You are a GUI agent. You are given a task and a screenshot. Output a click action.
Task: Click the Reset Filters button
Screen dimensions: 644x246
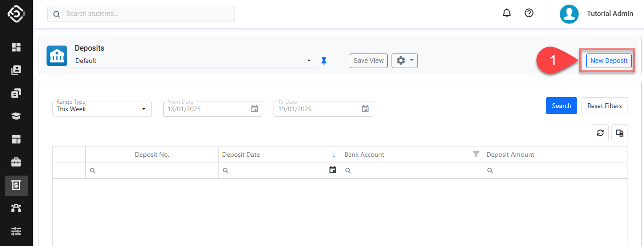coord(604,106)
